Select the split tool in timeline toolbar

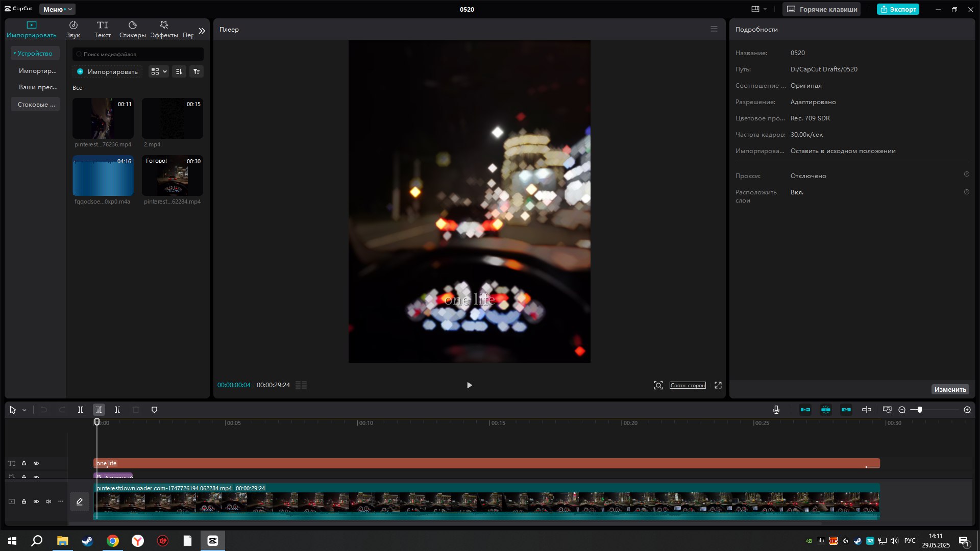click(x=81, y=410)
